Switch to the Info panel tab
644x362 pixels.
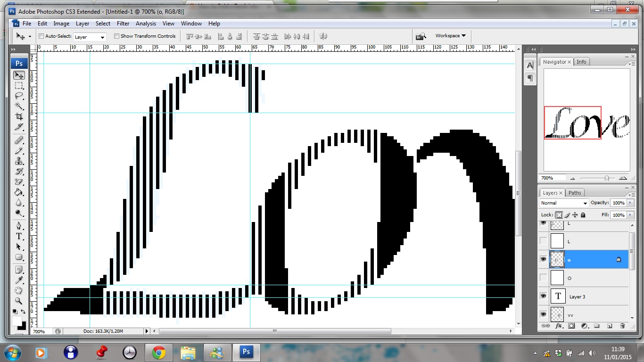tap(581, 62)
